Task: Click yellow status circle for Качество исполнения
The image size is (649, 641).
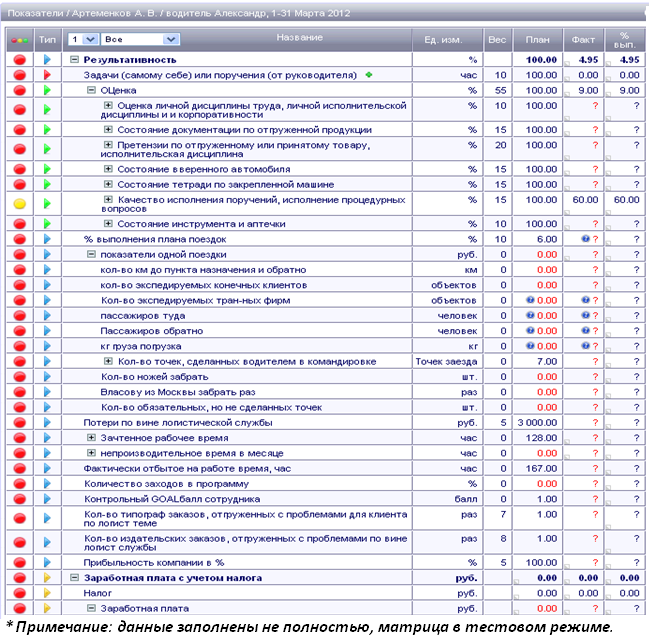Action: [x=20, y=204]
